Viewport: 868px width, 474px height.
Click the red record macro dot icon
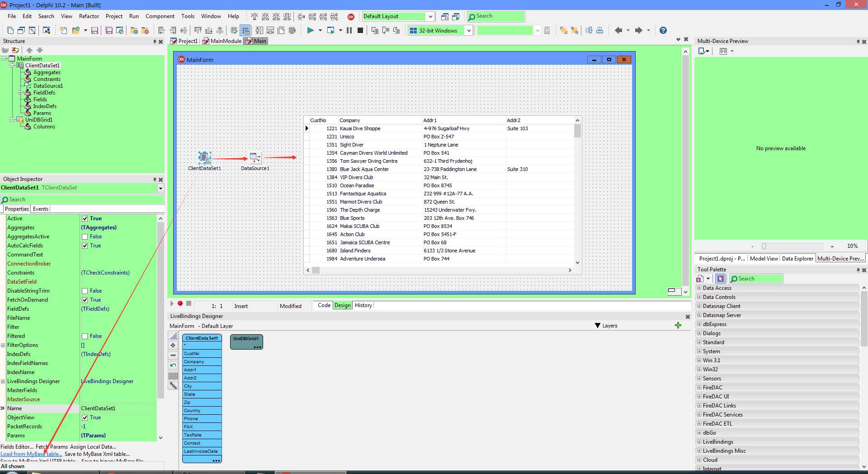(180, 303)
